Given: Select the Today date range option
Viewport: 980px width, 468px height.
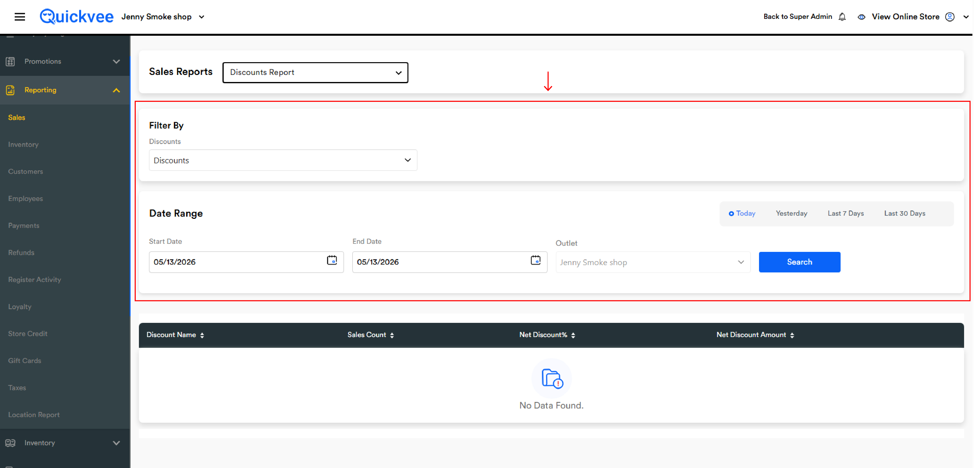Looking at the screenshot, I should [742, 213].
